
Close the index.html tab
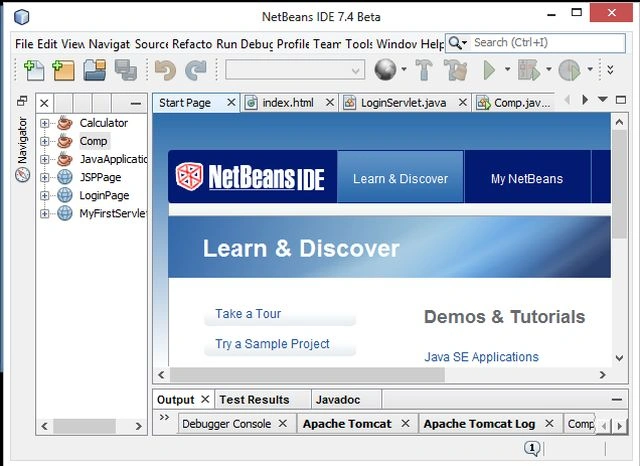click(x=330, y=102)
